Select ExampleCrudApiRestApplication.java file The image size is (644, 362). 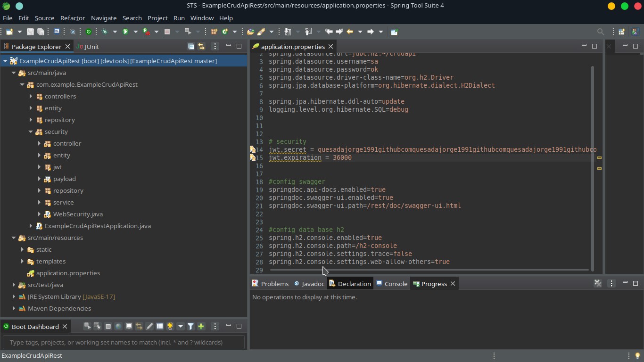[98, 226]
